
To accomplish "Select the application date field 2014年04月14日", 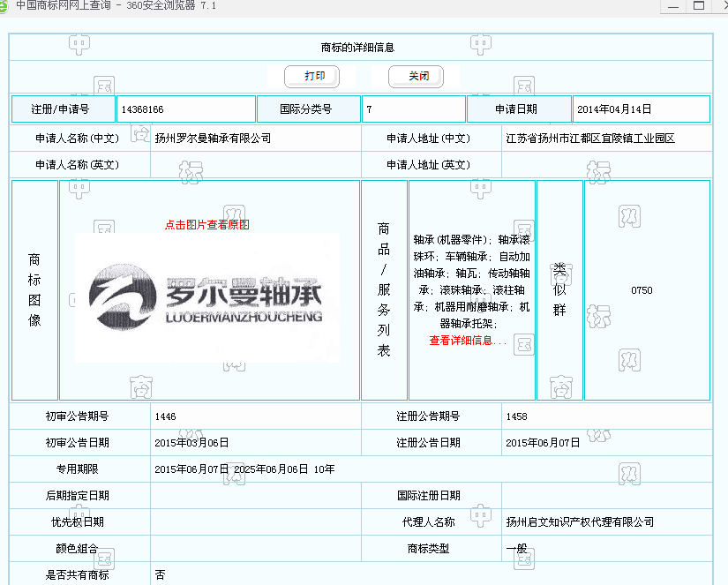I will [x=641, y=109].
